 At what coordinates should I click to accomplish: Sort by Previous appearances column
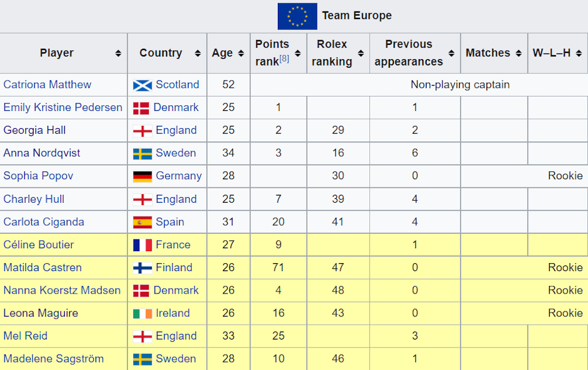coord(451,53)
